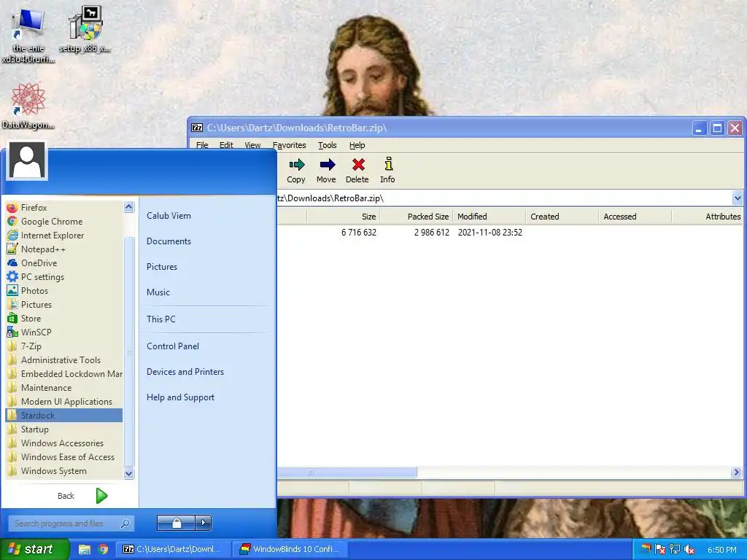This screenshot has height=560, width=747.
Task: Click the lock button in start menu
Action: pyautogui.click(x=177, y=523)
